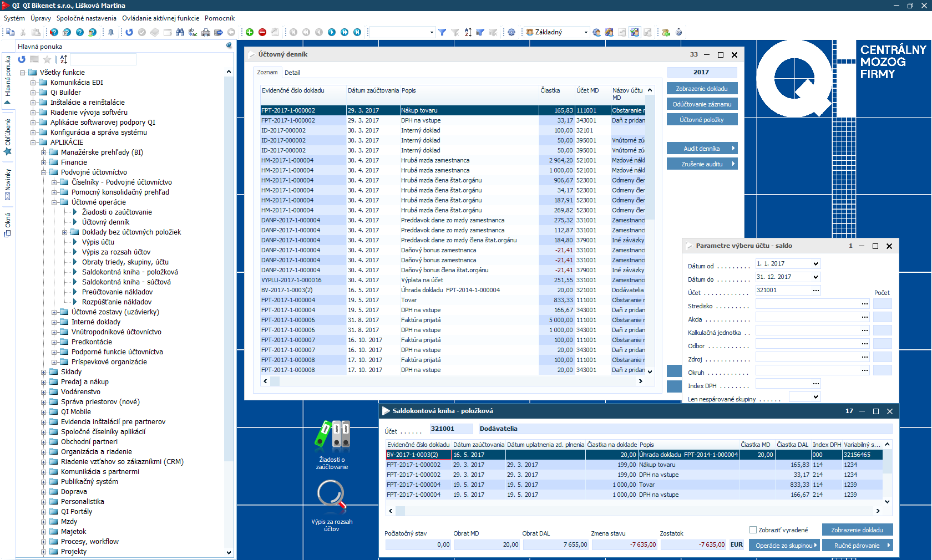
Task: Click the green add new record icon
Action: click(x=250, y=32)
